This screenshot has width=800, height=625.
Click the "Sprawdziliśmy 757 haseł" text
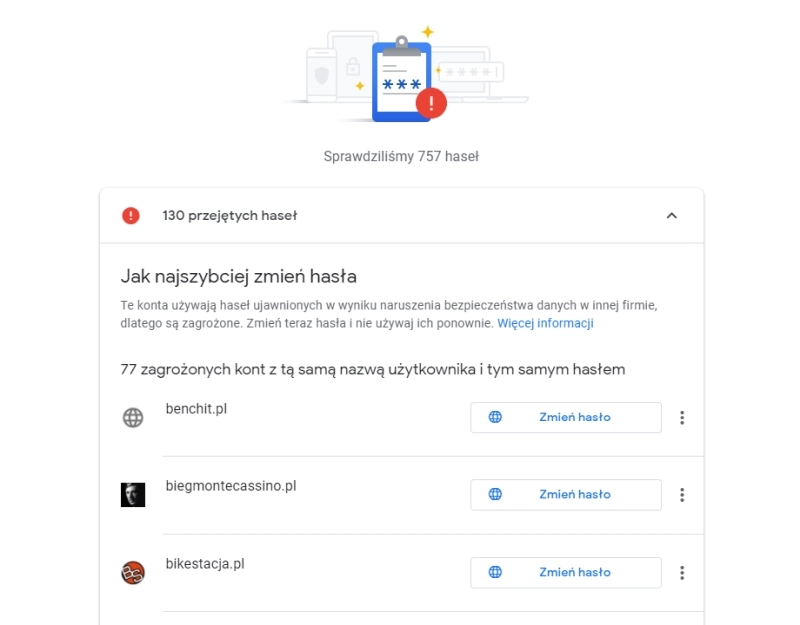401,157
